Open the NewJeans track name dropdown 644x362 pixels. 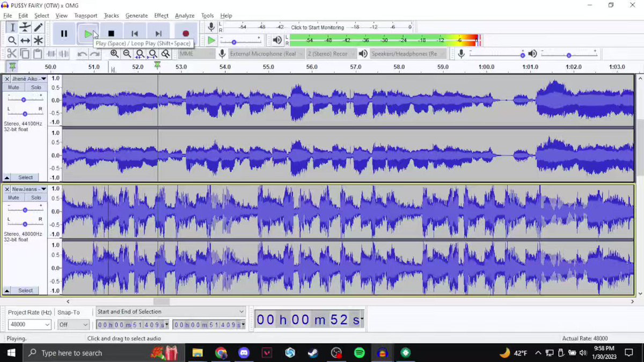coord(29,189)
